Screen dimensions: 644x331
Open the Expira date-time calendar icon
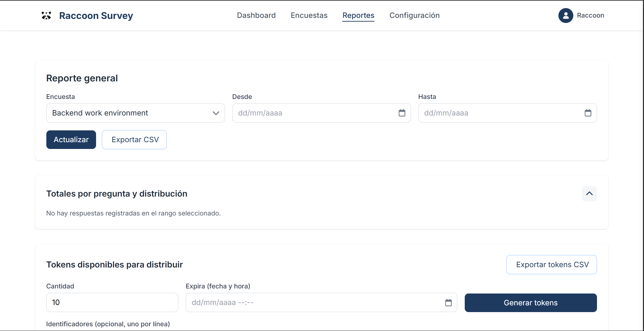coord(448,303)
